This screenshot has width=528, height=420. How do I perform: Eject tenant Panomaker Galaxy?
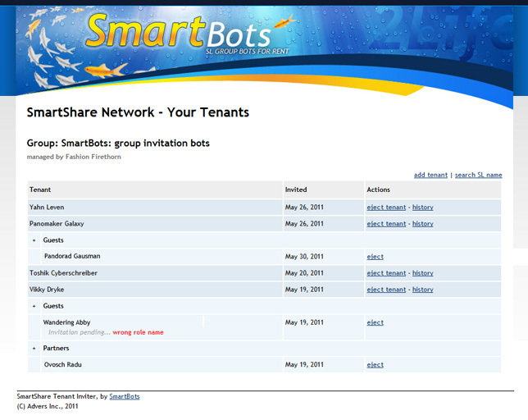[x=386, y=224]
